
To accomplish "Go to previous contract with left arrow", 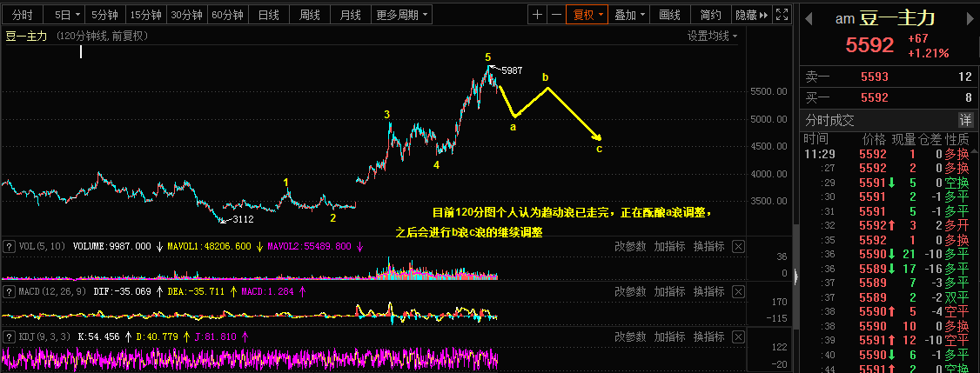I will 809,19.
